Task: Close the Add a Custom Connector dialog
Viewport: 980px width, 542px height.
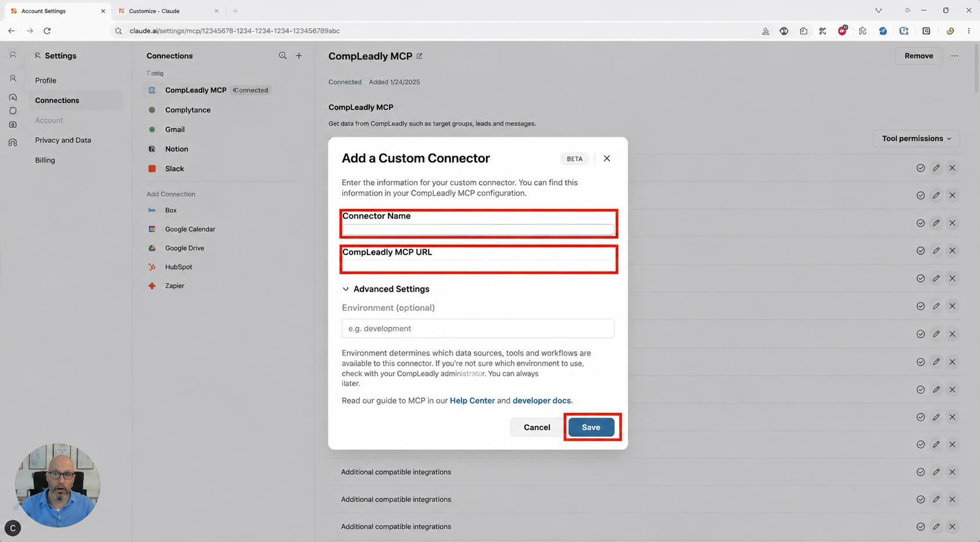Action: (x=607, y=158)
